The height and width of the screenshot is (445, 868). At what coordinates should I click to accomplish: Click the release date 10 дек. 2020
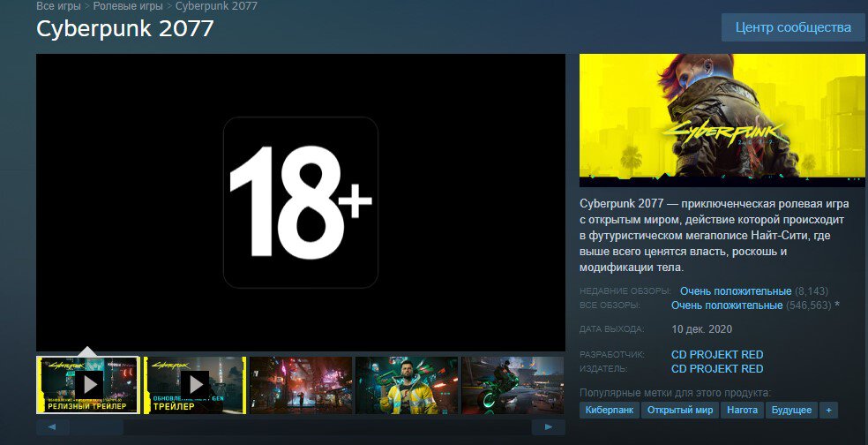701,329
